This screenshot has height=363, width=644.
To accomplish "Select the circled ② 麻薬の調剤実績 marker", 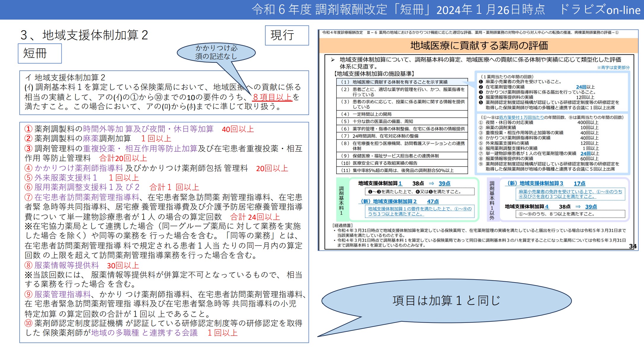I will click(x=481, y=128).
